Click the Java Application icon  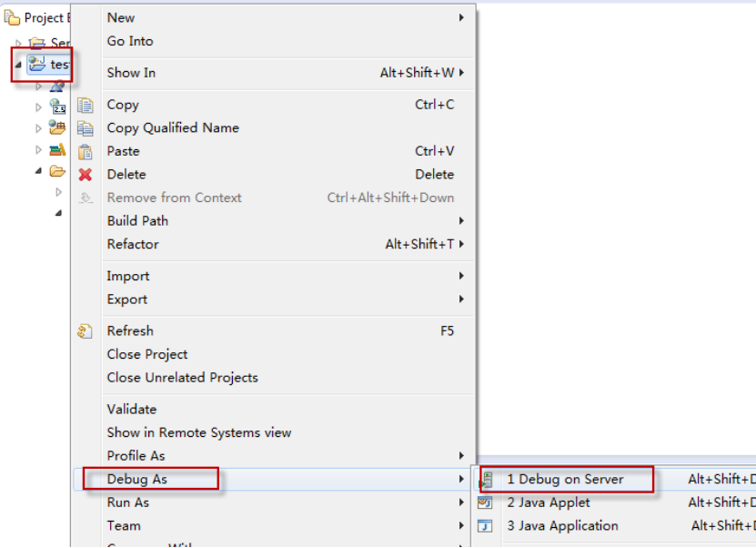[485, 526]
